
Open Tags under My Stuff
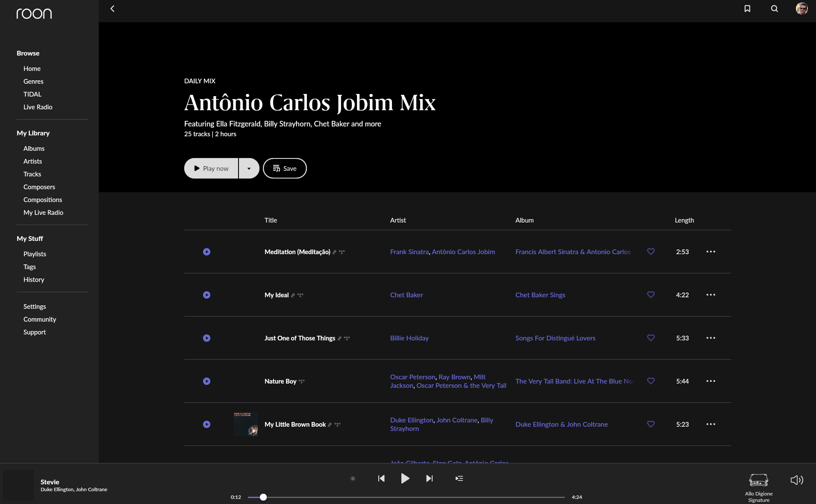click(29, 267)
